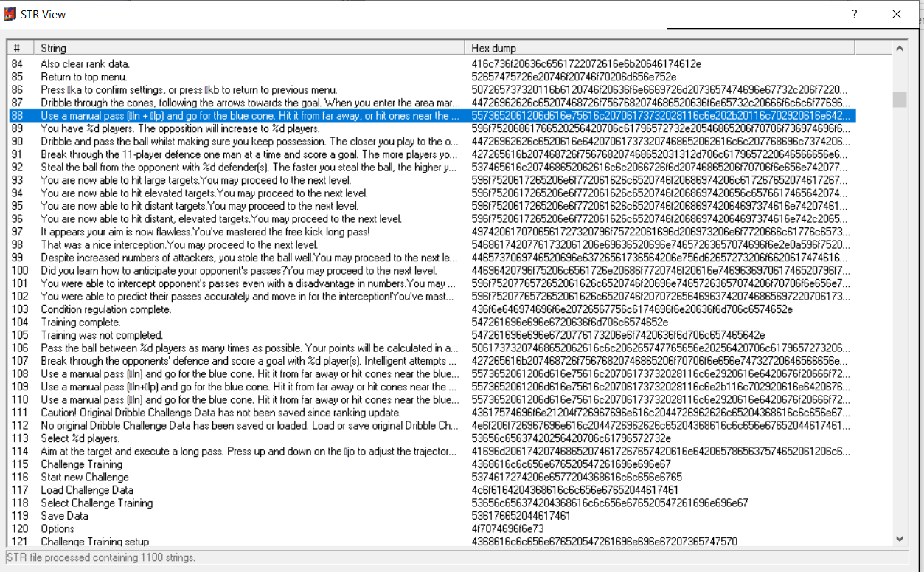Screen dimensions: 924x572
Task: Select row 92 'Steal the ball from the opponent'
Action: coord(431,168)
